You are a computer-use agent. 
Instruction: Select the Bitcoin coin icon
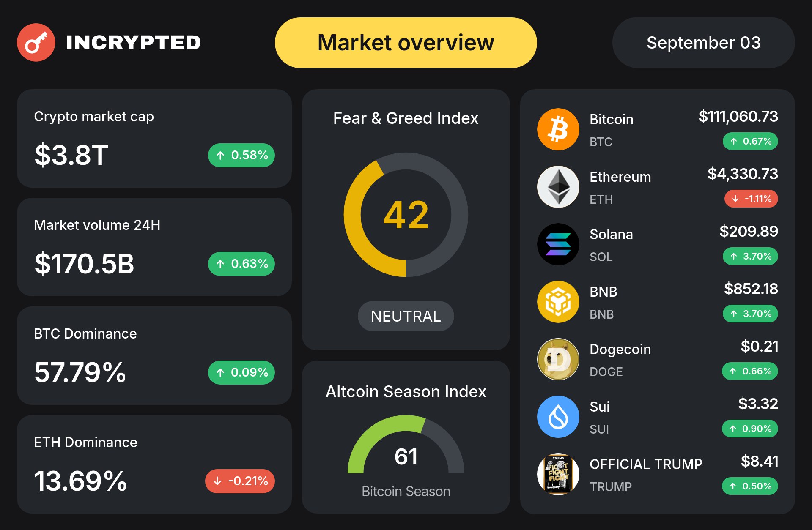point(558,129)
